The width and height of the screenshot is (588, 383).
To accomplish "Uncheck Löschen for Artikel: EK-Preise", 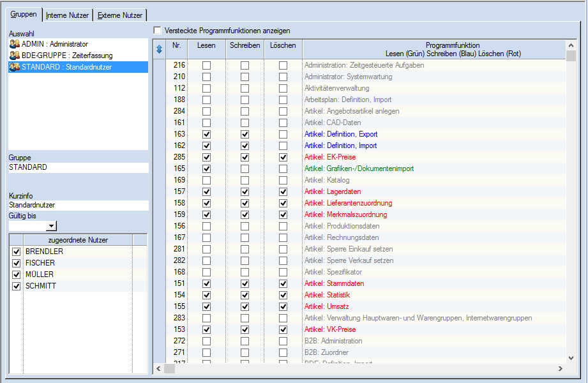I will [283, 157].
